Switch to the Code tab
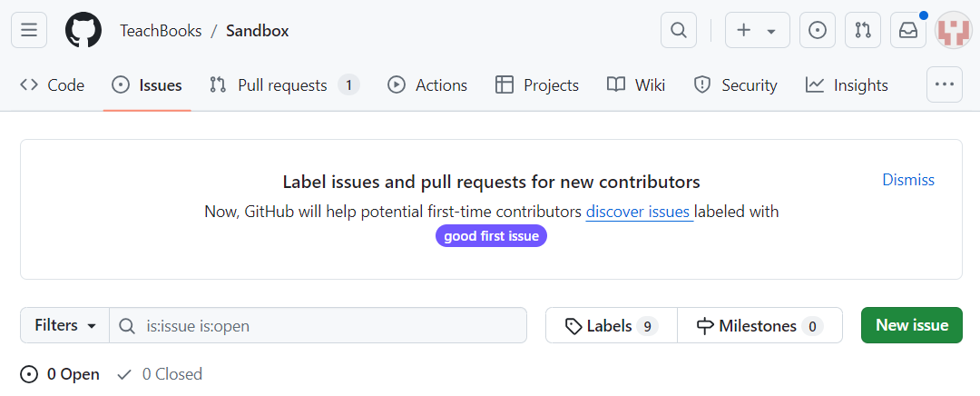The height and width of the screenshot is (396, 980). (53, 85)
